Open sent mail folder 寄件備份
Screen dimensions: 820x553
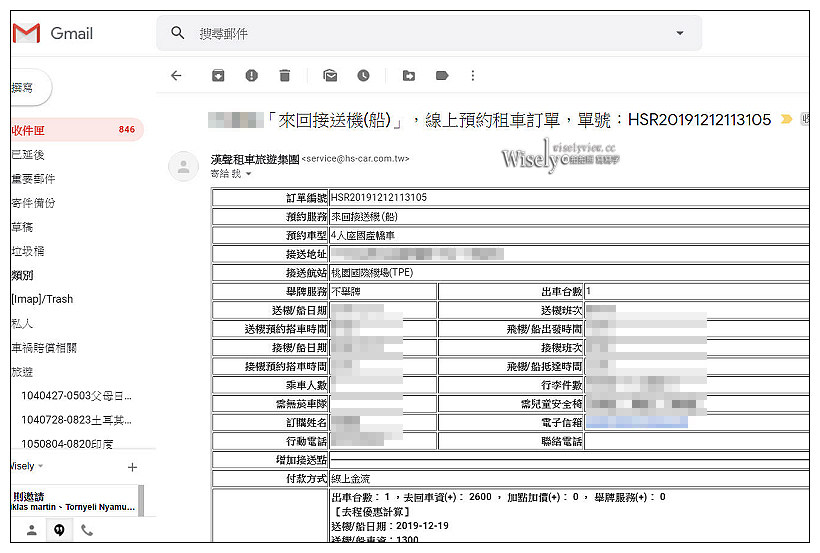click(33, 202)
